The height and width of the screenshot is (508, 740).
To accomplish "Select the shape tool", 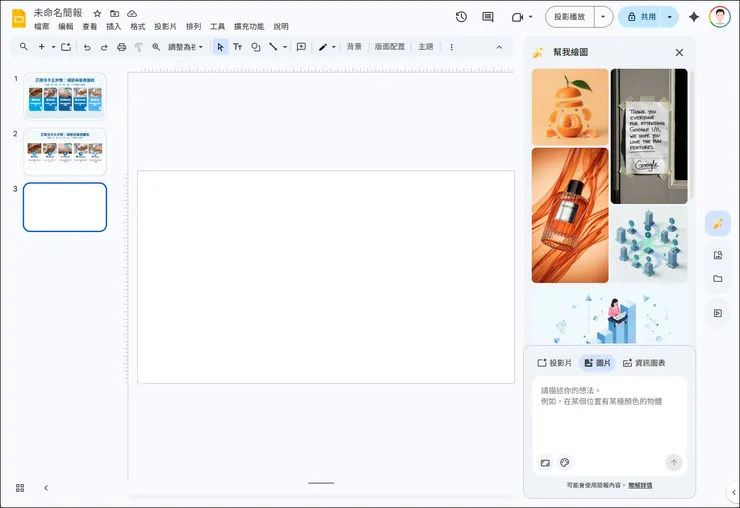I will pyautogui.click(x=255, y=47).
